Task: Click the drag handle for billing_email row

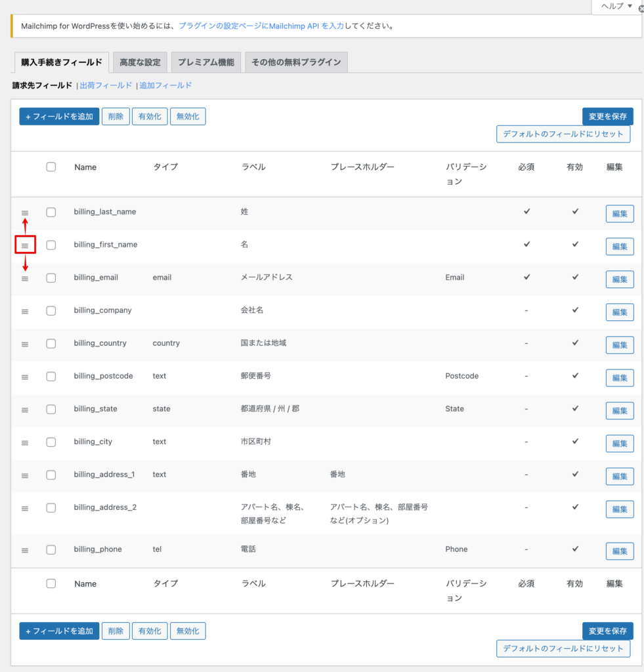Action: point(25,278)
